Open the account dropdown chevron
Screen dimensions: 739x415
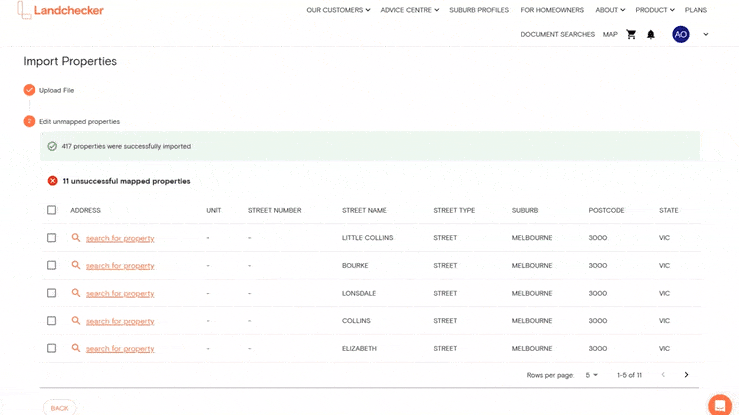[706, 34]
